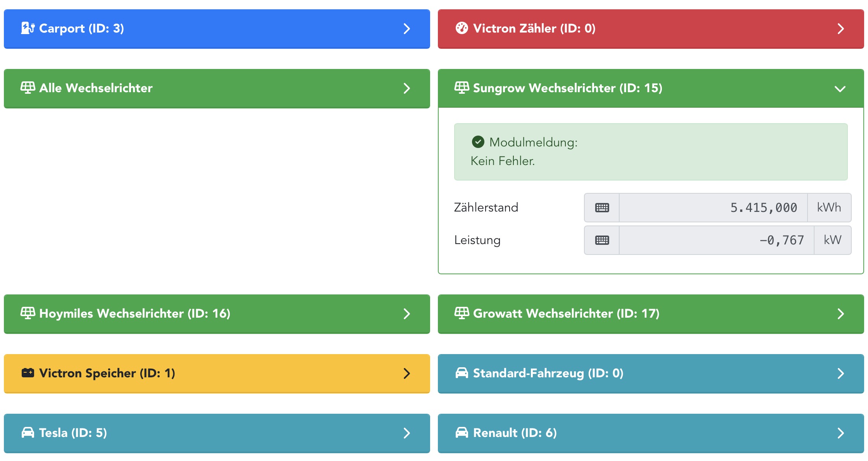
Task: Click the Sungrow Wechselrichter solar panel icon
Action: coord(462,88)
